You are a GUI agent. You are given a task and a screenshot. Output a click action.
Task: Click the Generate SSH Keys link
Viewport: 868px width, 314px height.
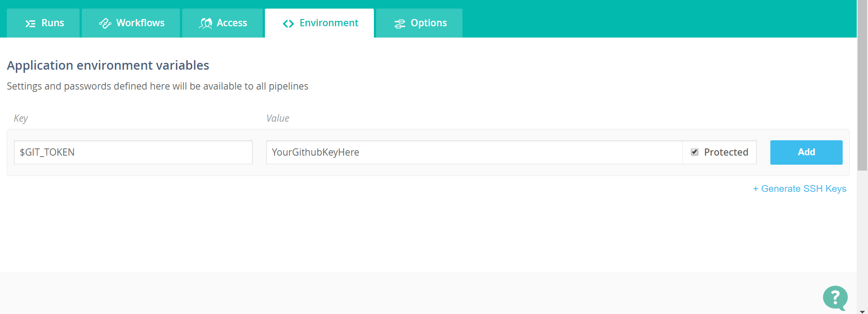pyautogui.click(x=799, y=189)
